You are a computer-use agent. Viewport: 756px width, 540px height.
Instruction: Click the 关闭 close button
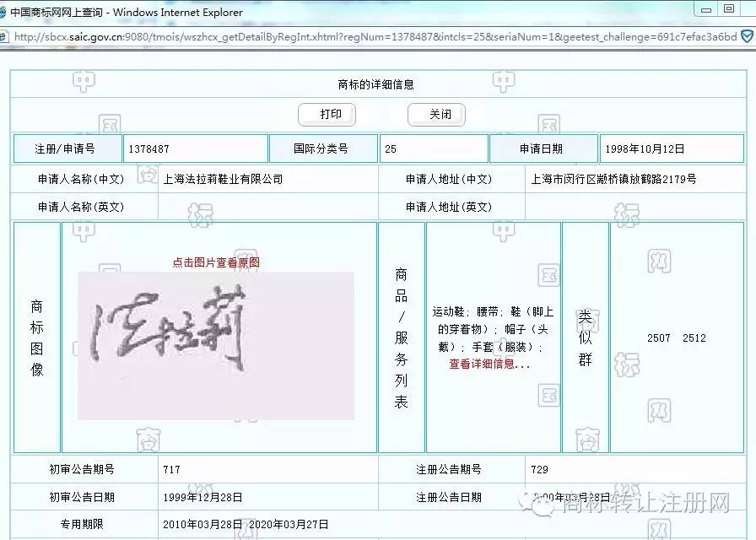coord(436,115)
